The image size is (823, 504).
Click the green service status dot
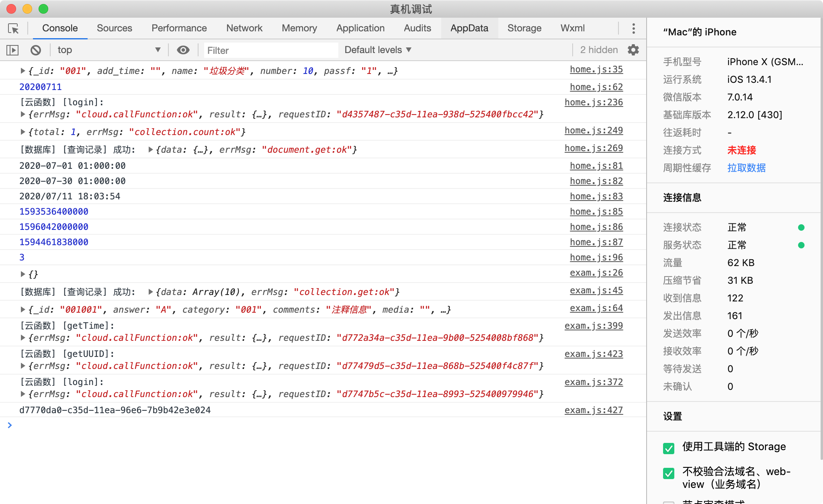point(801,245)
